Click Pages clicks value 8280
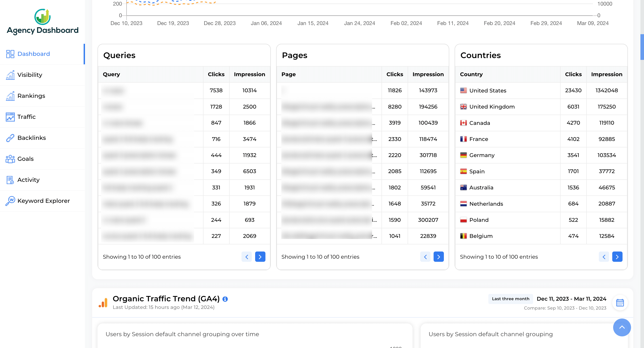Screen dimensions: 644x348 pos(394,107)
